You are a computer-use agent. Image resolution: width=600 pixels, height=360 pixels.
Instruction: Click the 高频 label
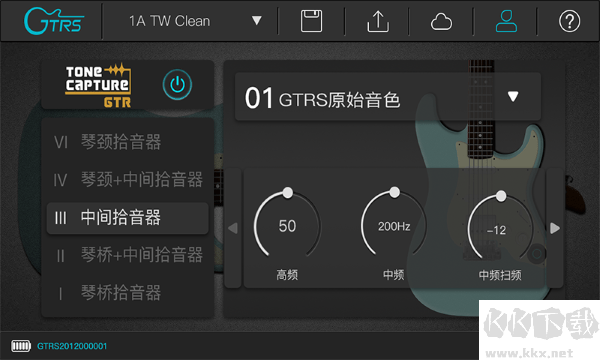tap(287, 275)
